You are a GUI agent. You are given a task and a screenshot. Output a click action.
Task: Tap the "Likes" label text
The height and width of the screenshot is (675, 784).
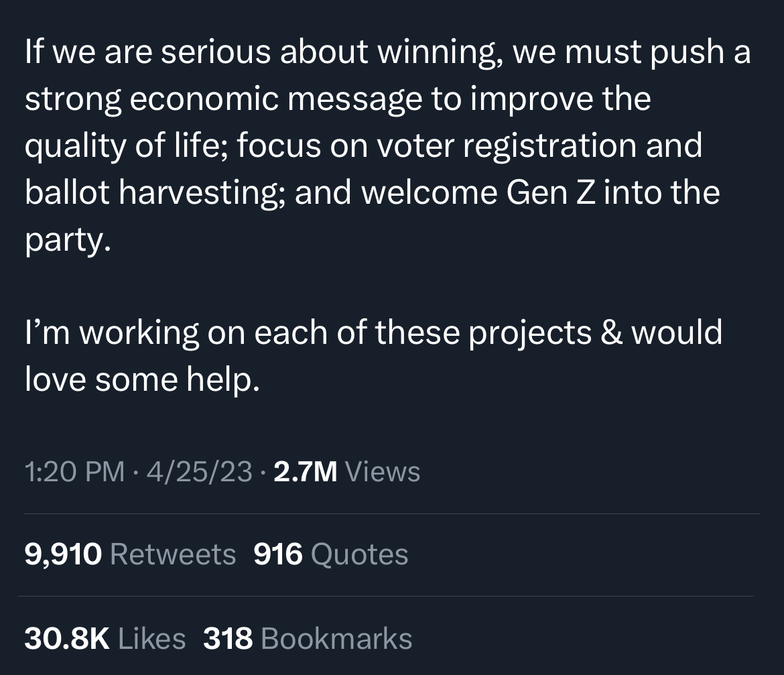[x=152, y=638]
